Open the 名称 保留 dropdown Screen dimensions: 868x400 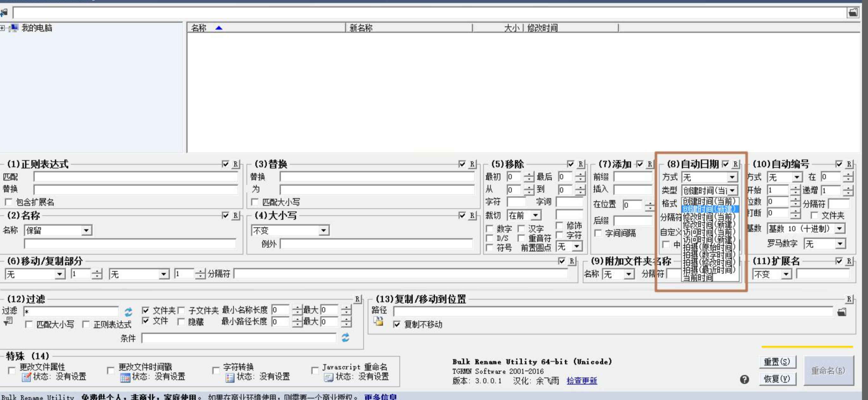click(86, 230)
